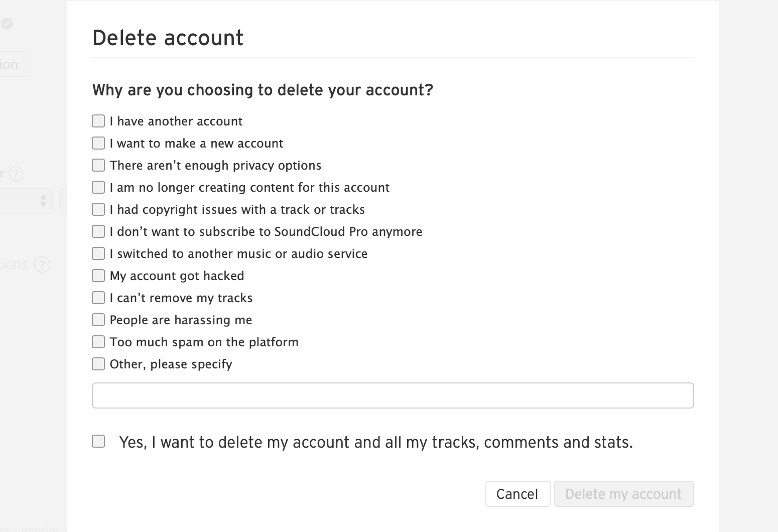Click 'Delete my account'
The image size is (778, 532).
coord(623,494)
